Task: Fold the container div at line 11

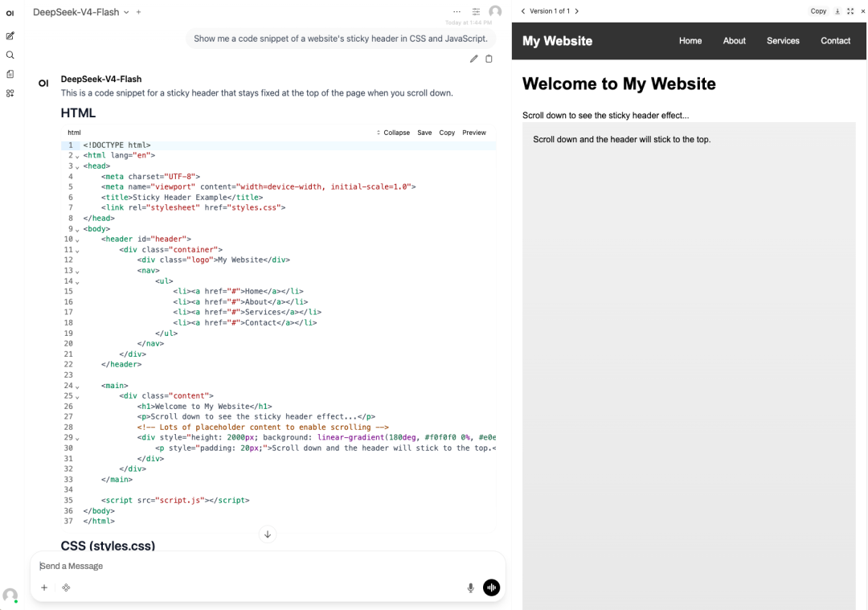Action: [x=77, y=251]
